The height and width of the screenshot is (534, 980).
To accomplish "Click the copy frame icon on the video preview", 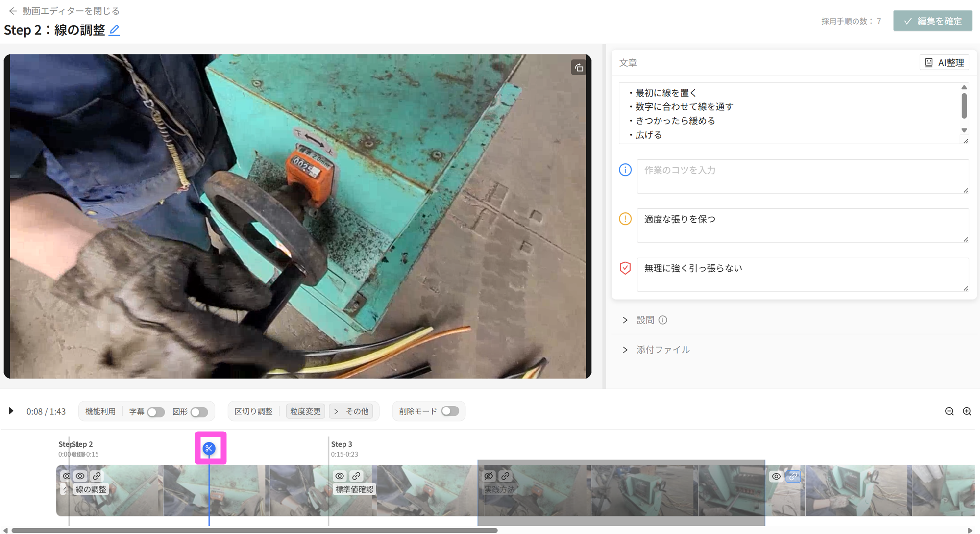I will 579,68.
